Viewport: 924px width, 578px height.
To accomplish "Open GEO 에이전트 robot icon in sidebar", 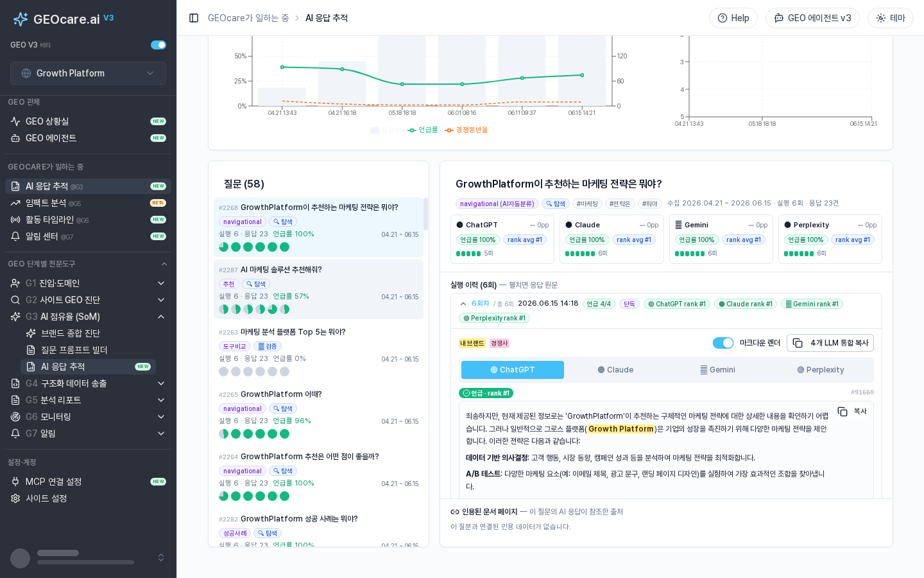I will (x=15, y=138).
